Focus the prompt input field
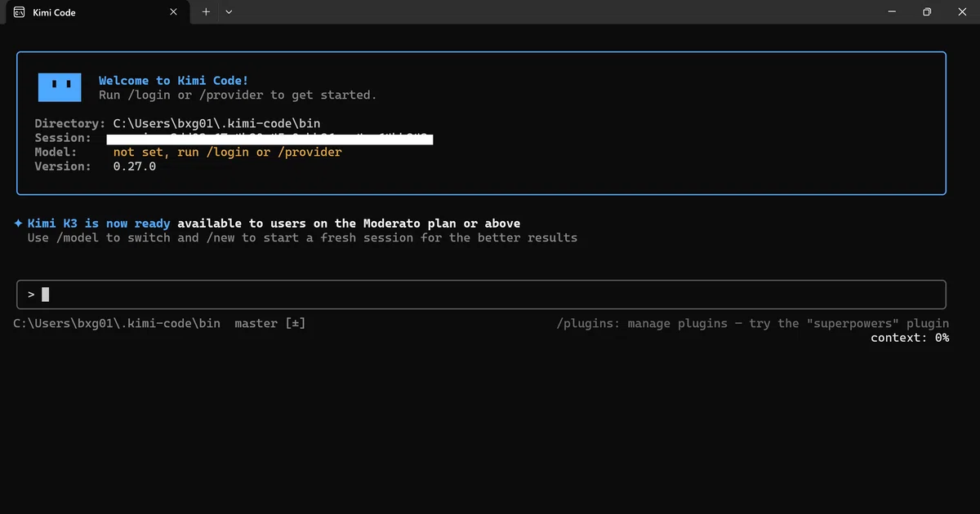 [481, 295]
